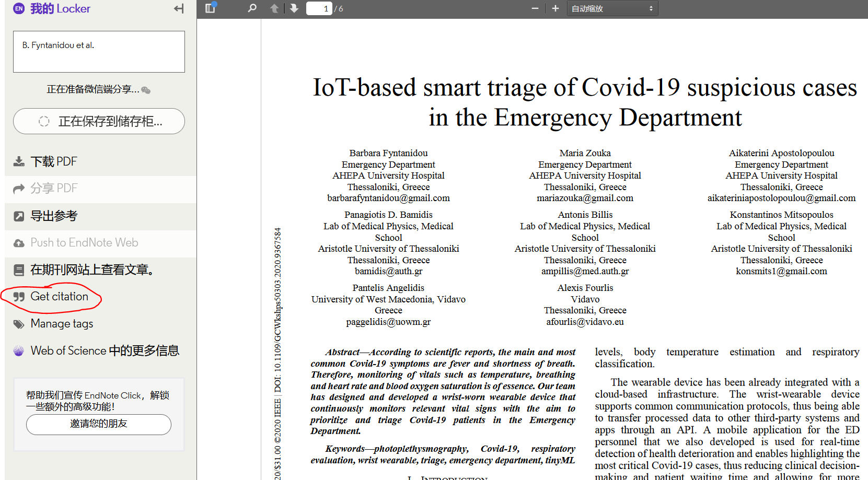The image size is (868, 480).
Task: Go to next PDF page arrow
Action: pyautogui.click(x=294, y=8)
